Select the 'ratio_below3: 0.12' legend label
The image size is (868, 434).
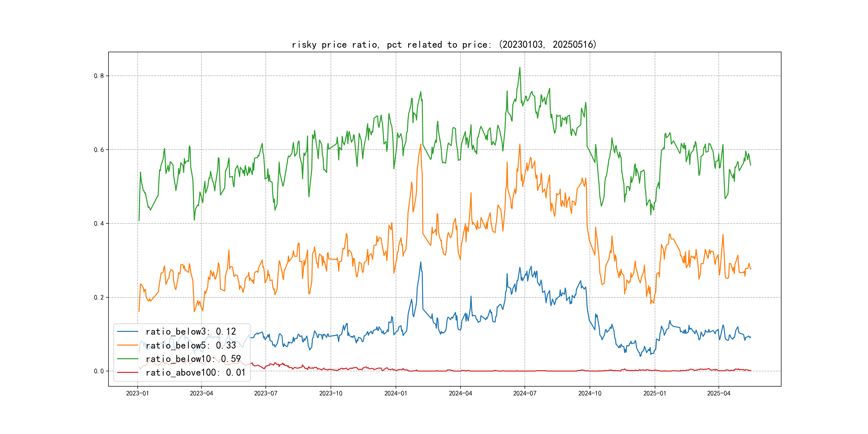pos(191,332)
